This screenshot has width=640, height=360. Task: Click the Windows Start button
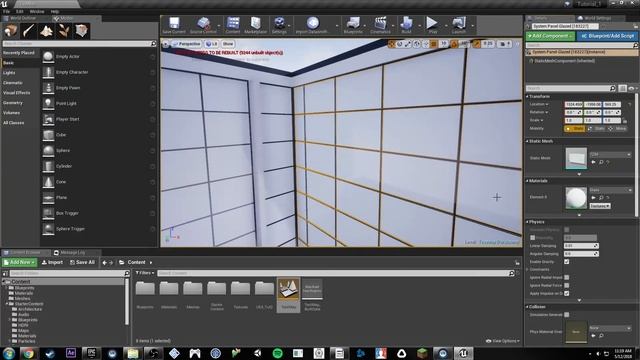coord(9,353)
